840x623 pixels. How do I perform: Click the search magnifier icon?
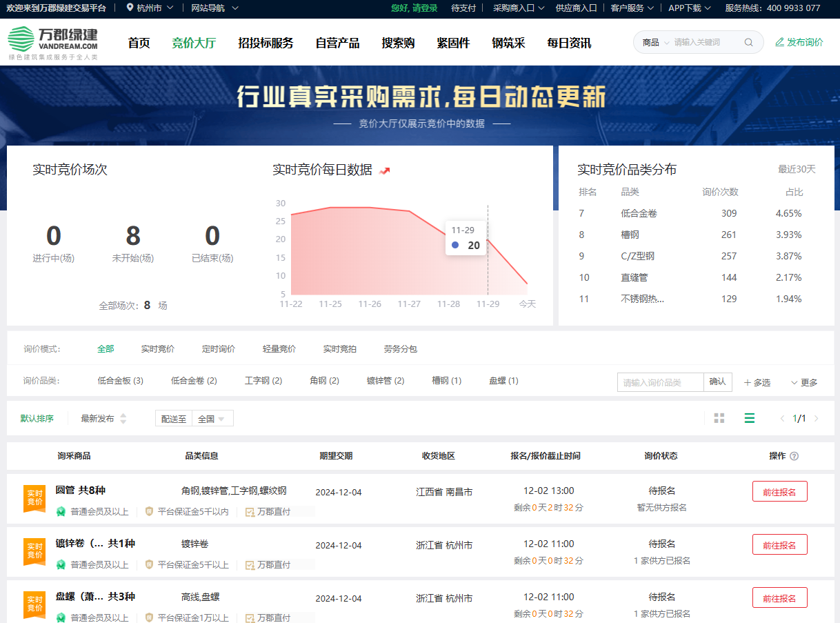click(x=748, y=42)
